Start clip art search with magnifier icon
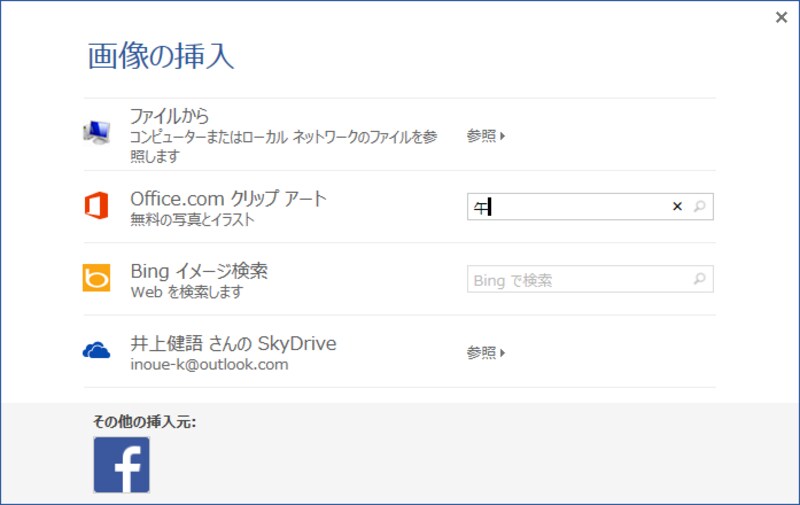800x505 pixels. pyautogui.click(x=699, y=206)
